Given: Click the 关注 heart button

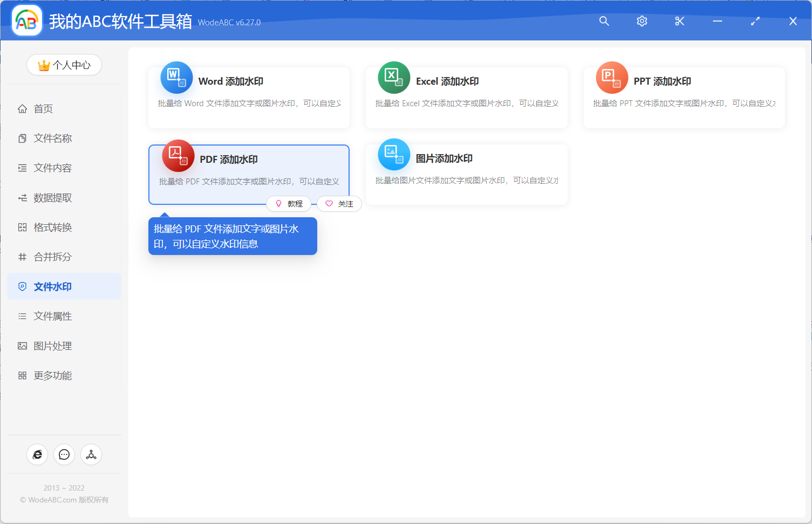Looking at the screenshot, I should [339, 204].
